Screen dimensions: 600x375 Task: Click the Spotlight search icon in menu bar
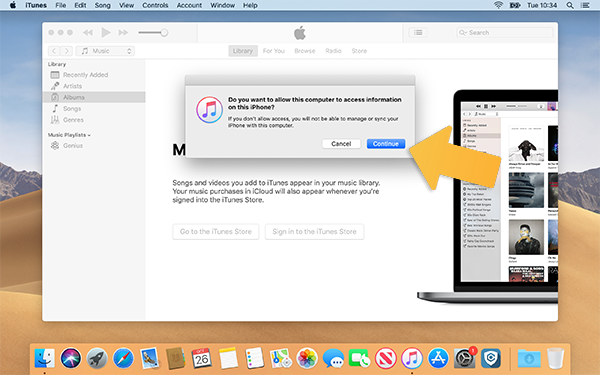pyautogui.click(x=570, y=5)
